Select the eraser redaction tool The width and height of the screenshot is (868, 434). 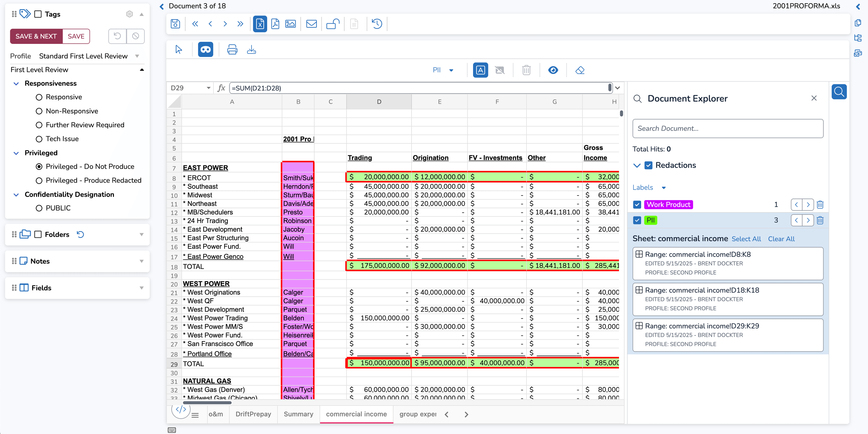tap(580, 70)
